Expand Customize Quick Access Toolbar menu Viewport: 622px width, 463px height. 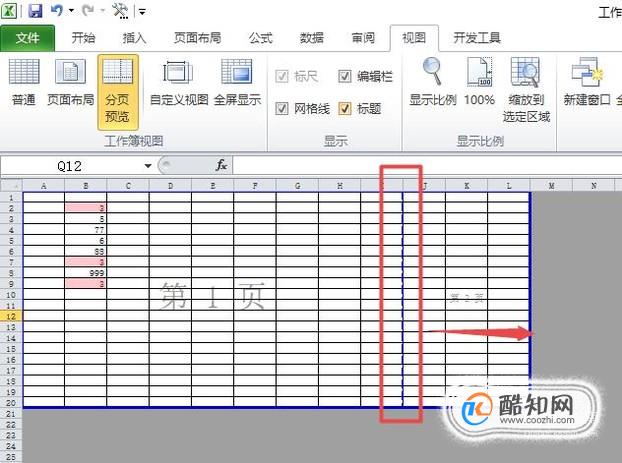click(x=142, y=12)
